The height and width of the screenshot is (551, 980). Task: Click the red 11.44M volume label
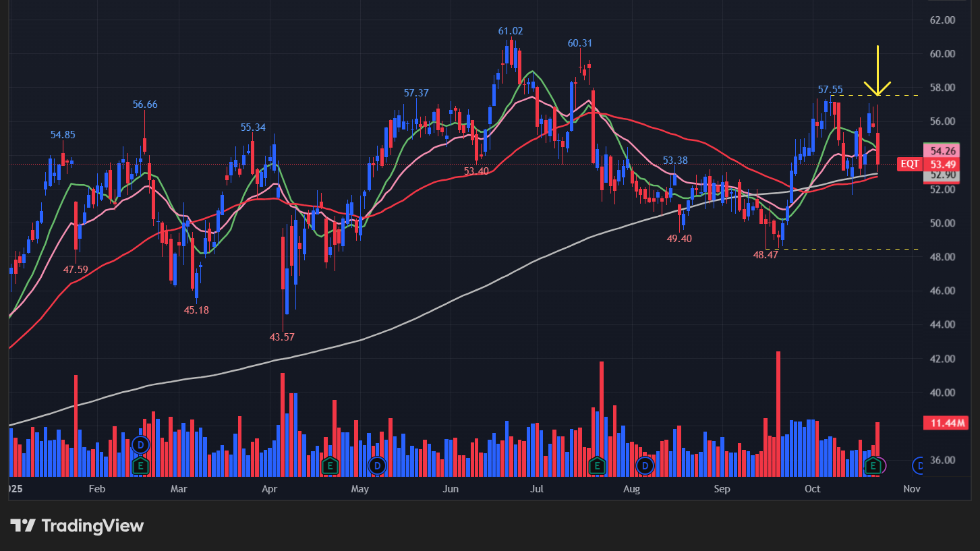click(x=947, y=424)
